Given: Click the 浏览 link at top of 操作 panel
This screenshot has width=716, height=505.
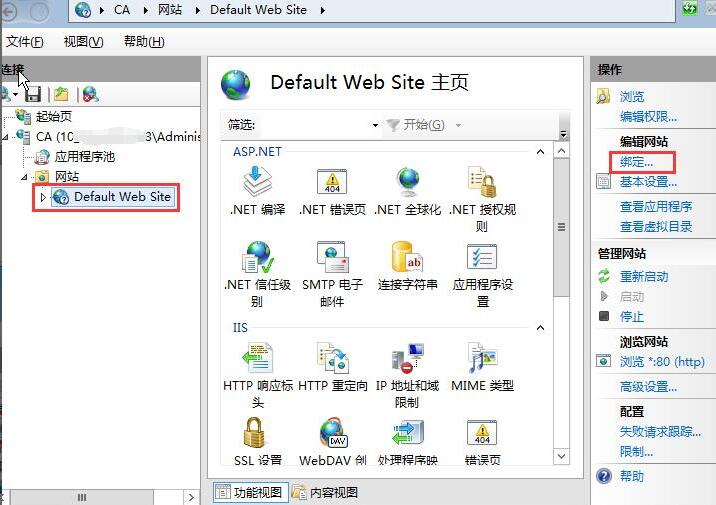Looking at the screenshot, I should [x=632, y=96].
